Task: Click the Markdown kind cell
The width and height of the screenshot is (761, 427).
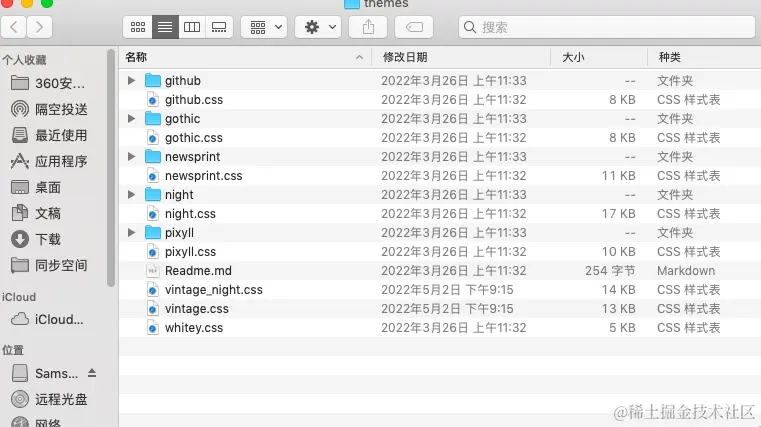Action: (x=686, y=271)
